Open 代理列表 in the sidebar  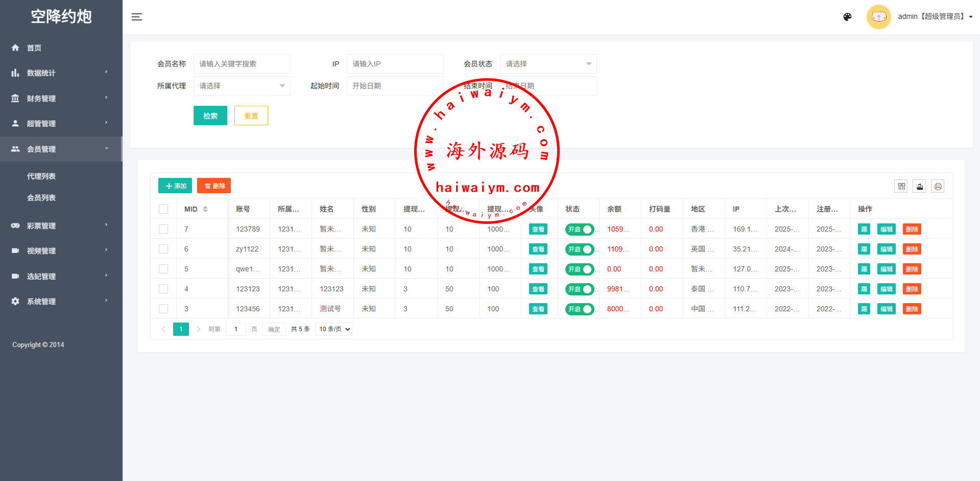pos(41,176)
